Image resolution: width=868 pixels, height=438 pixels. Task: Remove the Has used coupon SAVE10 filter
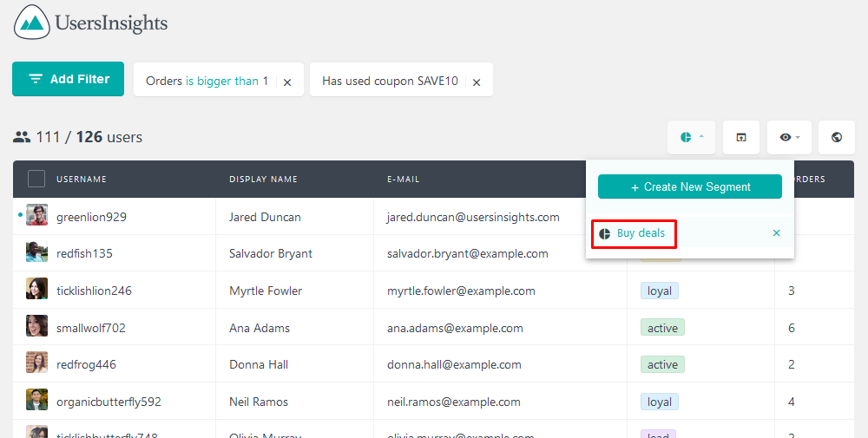(x=477, y=82)
